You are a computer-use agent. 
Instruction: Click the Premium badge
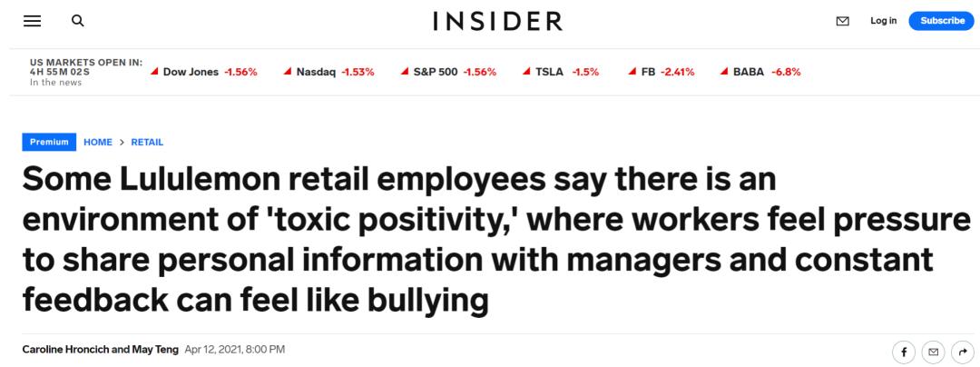point(49,142)
